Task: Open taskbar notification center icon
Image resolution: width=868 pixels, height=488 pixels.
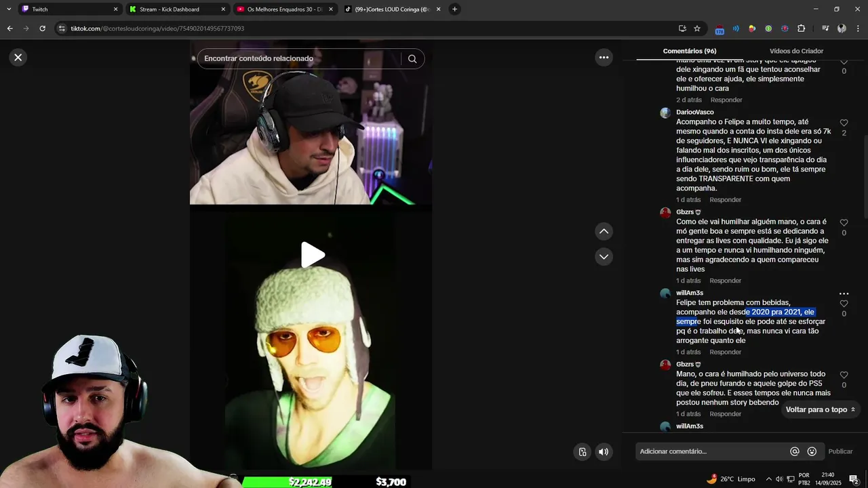Action: coord(854,479)
